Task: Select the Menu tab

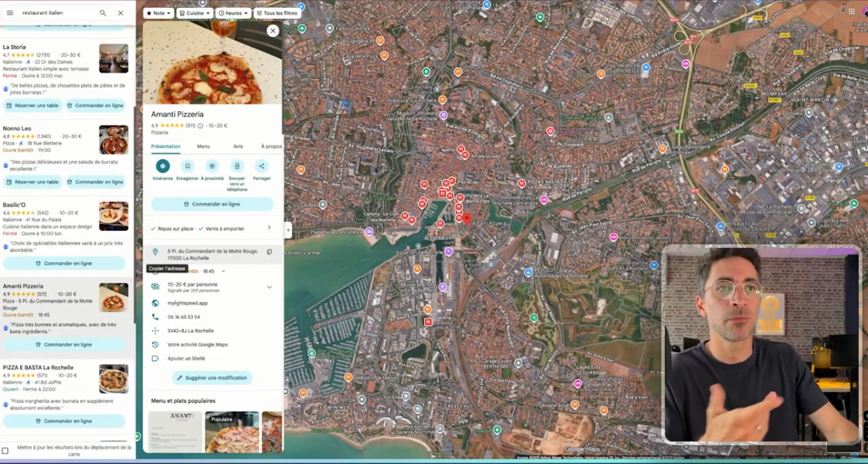Action: (203, 146)
